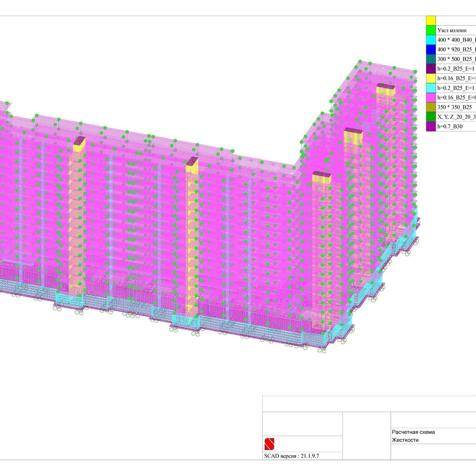Screen dimensions: 476x476
Task: Click the legend entry 300 * 500_B25
Action: [x=456, y=59]
